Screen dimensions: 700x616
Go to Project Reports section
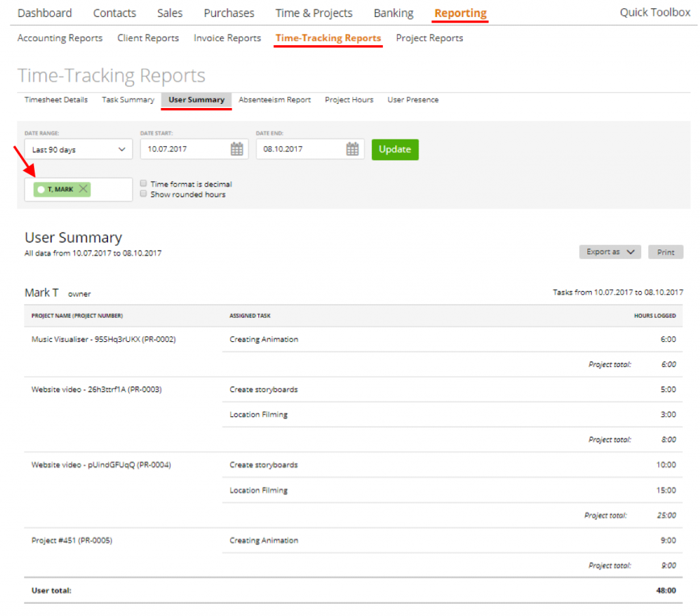click(429, 38)
